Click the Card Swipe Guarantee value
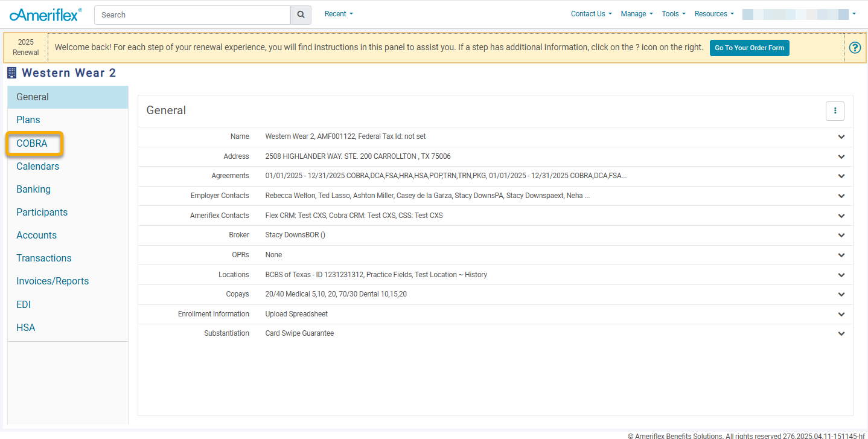 (x=299, y=333)
